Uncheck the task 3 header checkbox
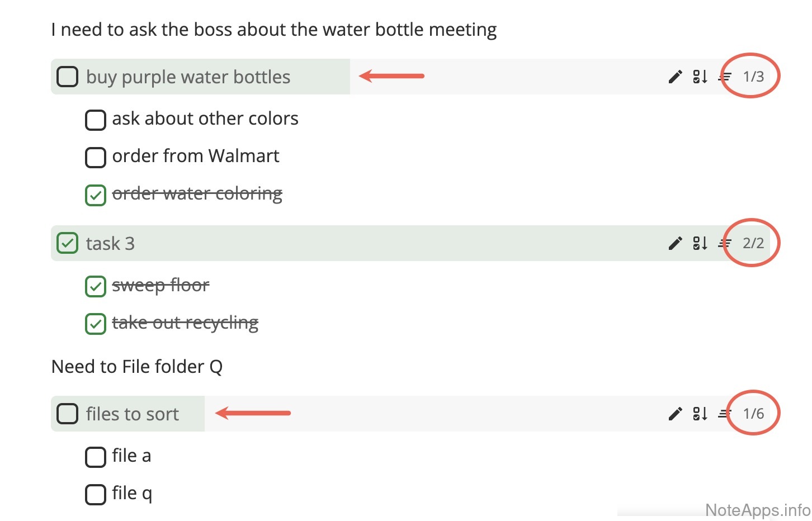 coord(68,243)
